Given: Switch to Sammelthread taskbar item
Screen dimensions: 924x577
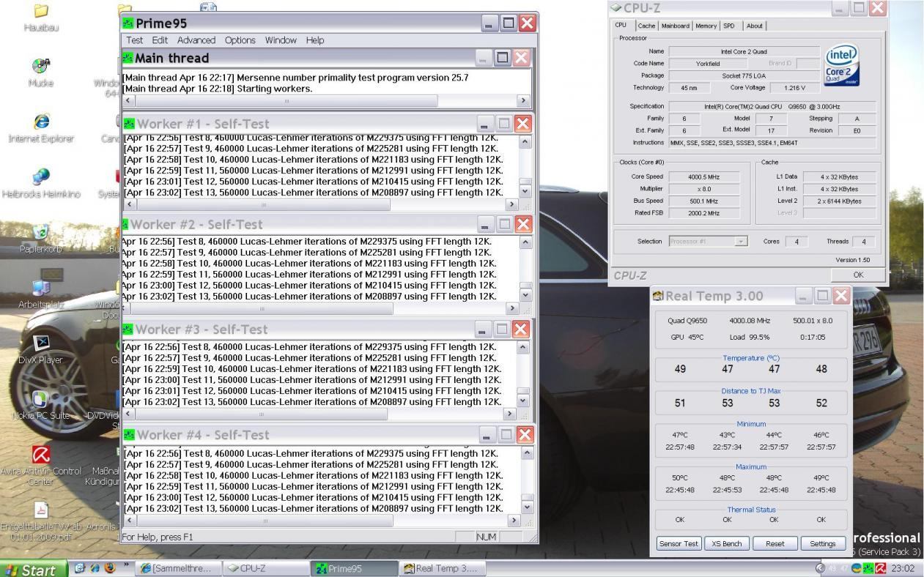Looking at the screenshot, I should click(180, 569).
